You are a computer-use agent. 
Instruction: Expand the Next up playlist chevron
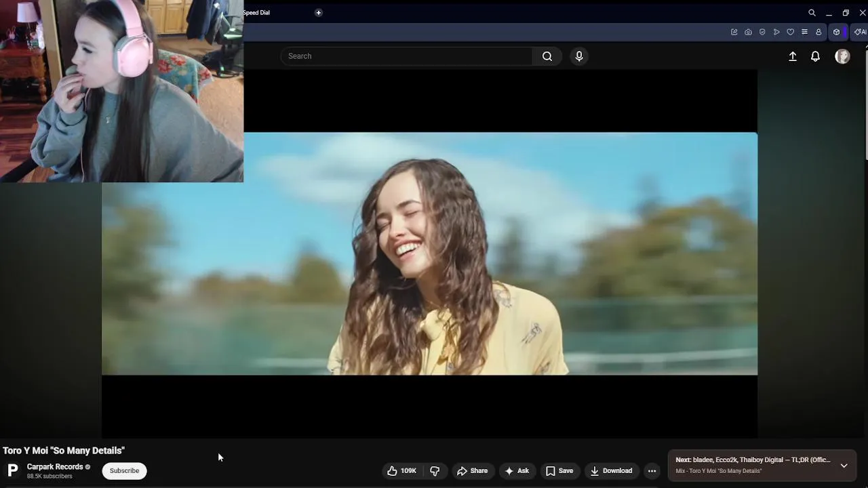click(844, 466)
